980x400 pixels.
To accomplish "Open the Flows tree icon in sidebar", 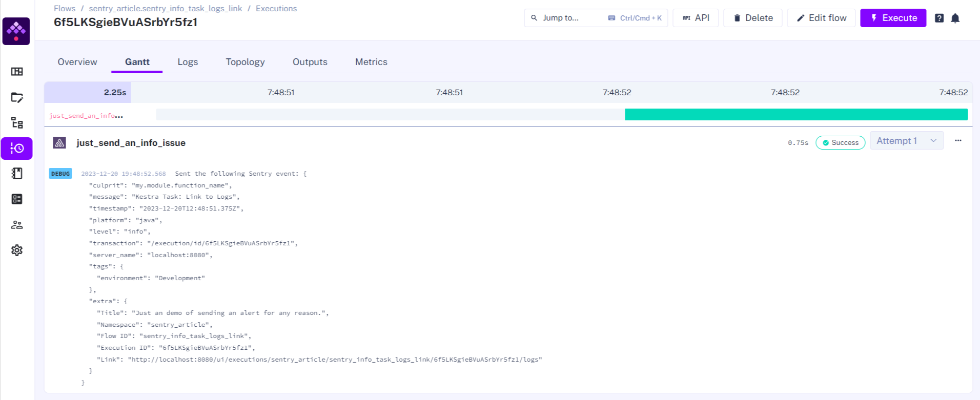I will pos(17,123).
